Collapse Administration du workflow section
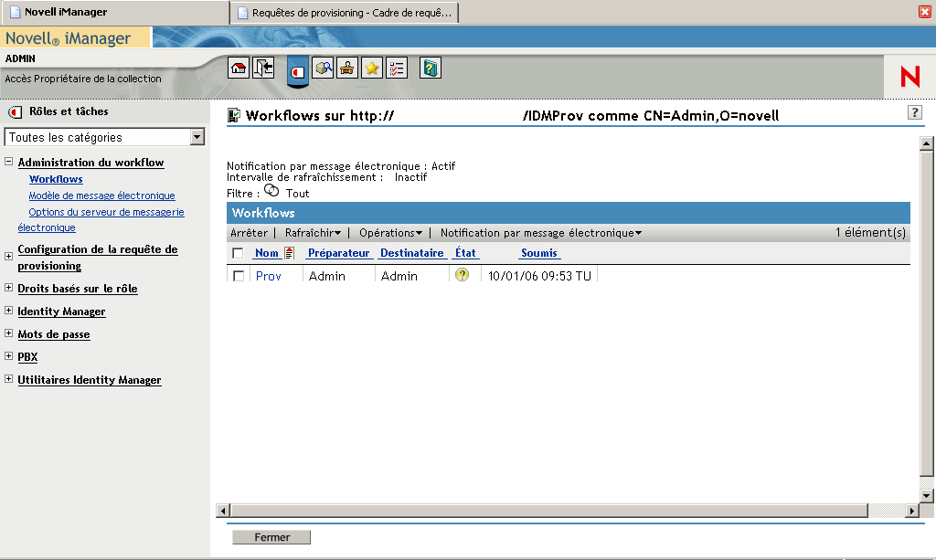 8,162
